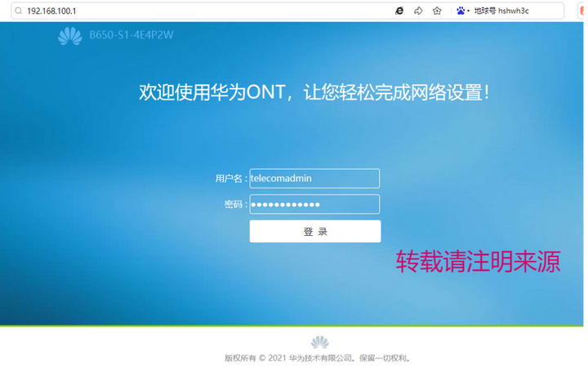Click the 192.168.100.1 address field
588x368 pixels.
click(x=51, y=11)
